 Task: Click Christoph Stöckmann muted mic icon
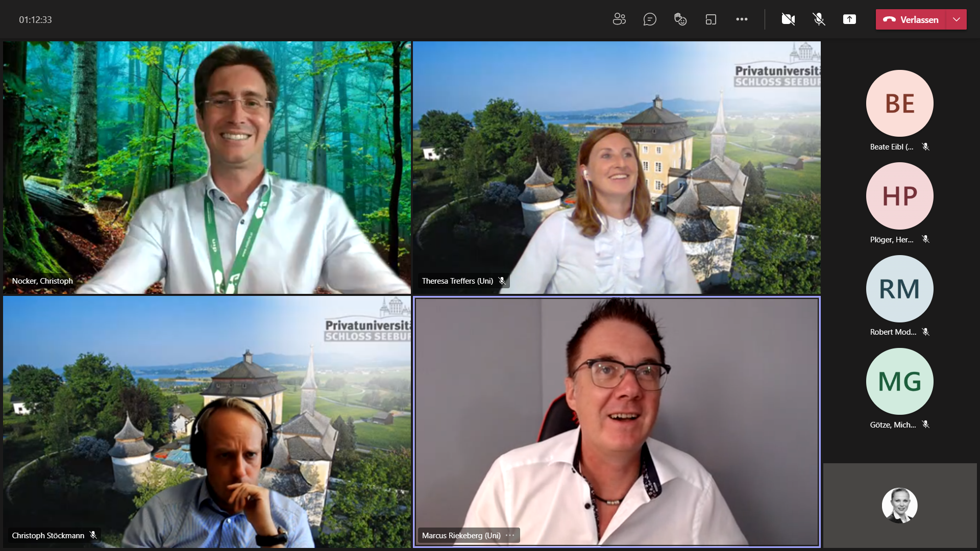point(93,535)
